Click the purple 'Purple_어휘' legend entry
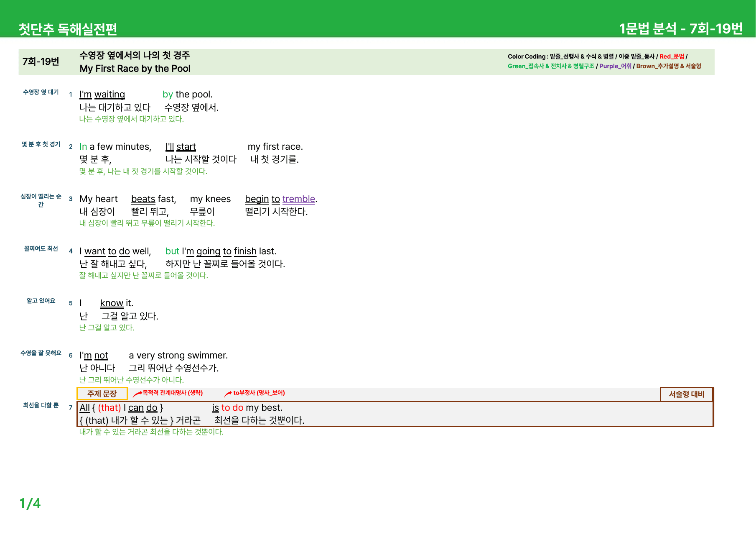This screenshot has height=535, width=756. point(615,66)
